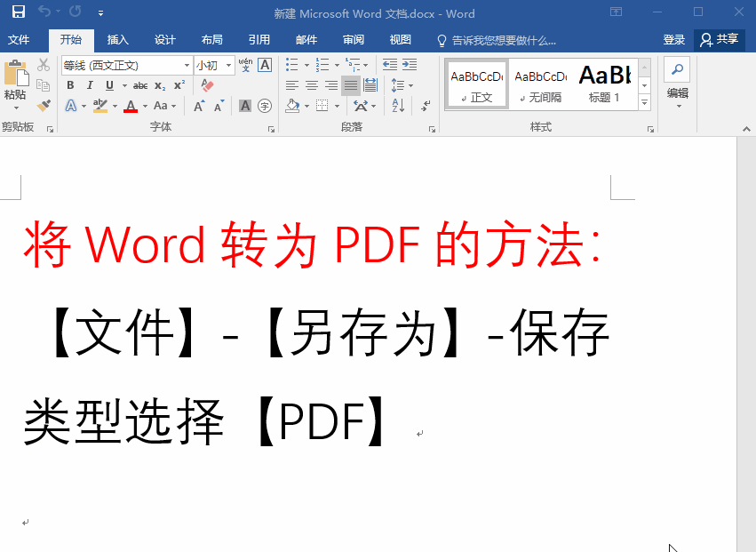Viewport: 756px width, 552px height.
Task: Open the Text Effects A button
Action: 71,106
